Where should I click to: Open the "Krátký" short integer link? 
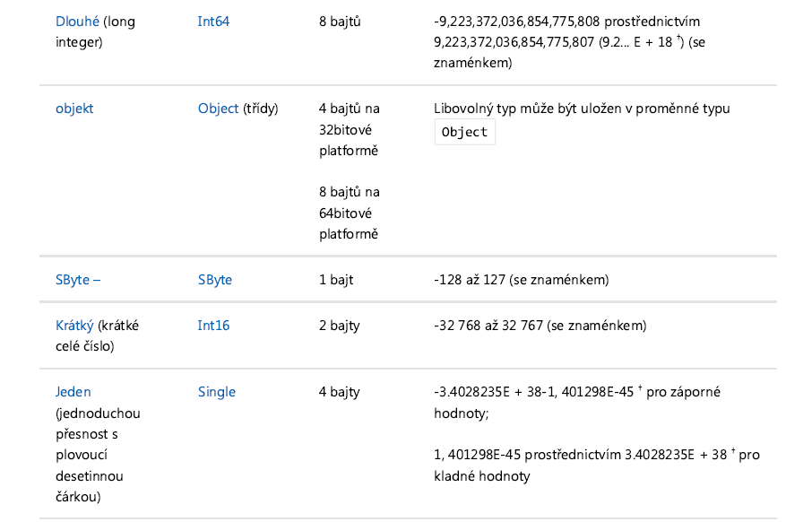(x=74, y=326)
